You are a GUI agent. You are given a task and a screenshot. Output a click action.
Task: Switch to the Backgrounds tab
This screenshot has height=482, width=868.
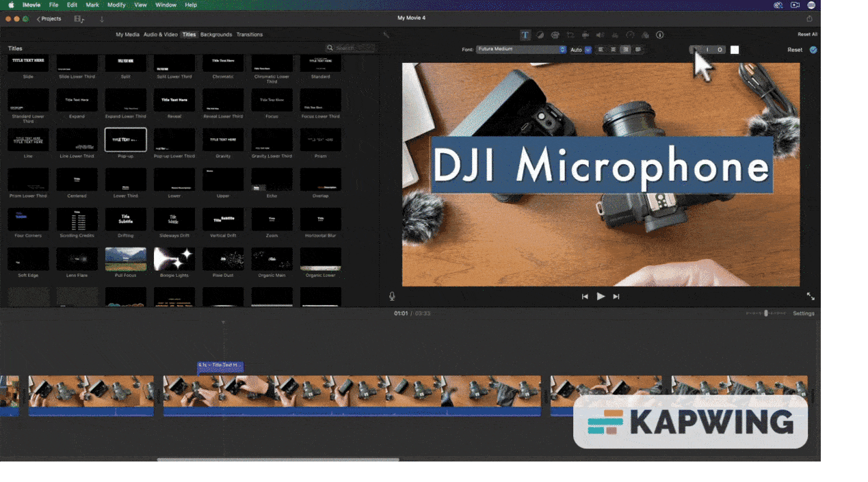216,34
